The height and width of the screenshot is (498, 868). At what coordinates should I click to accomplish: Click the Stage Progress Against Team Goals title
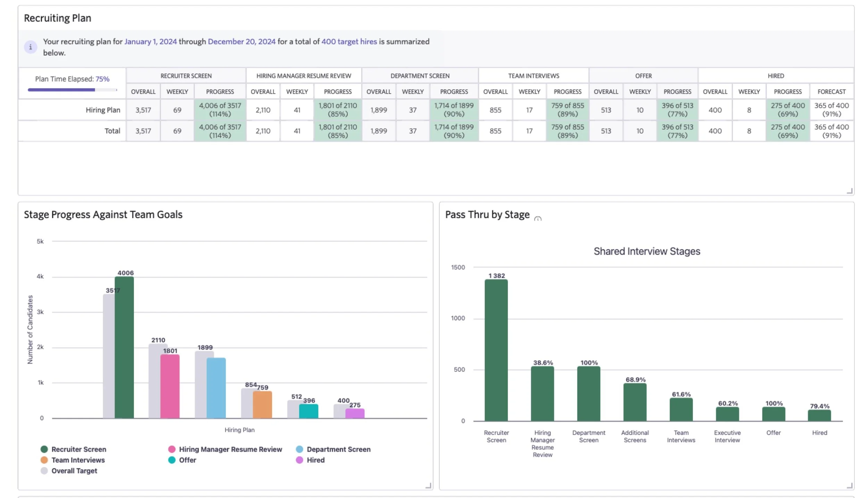(x=103, y=214)
